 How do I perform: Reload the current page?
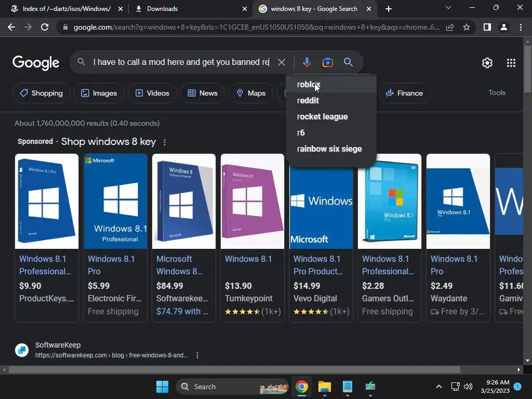coord(45,27)
